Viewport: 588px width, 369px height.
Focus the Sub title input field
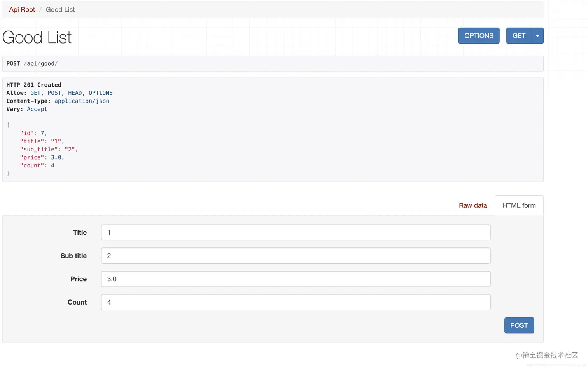[296, 256]
